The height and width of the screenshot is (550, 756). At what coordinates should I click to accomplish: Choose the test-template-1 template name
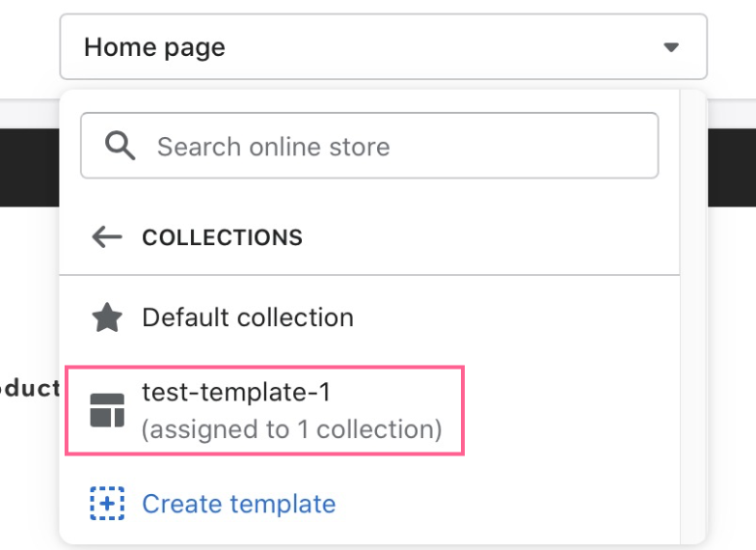[x=236, y=392]
